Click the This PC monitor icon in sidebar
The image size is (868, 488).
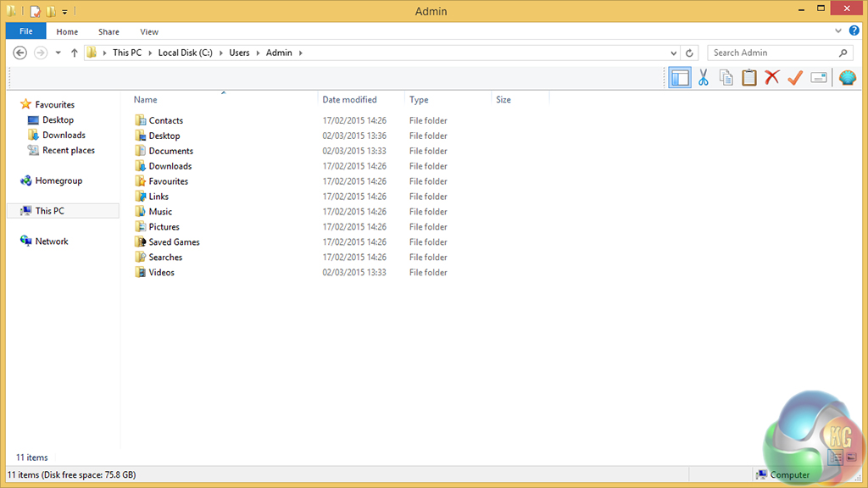tap(25, 211)
